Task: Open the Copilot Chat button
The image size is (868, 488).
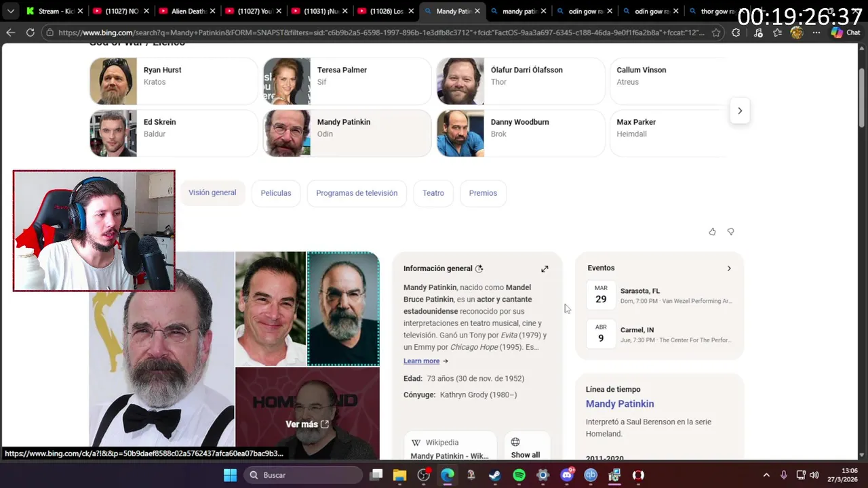Action: click(846, 33)
